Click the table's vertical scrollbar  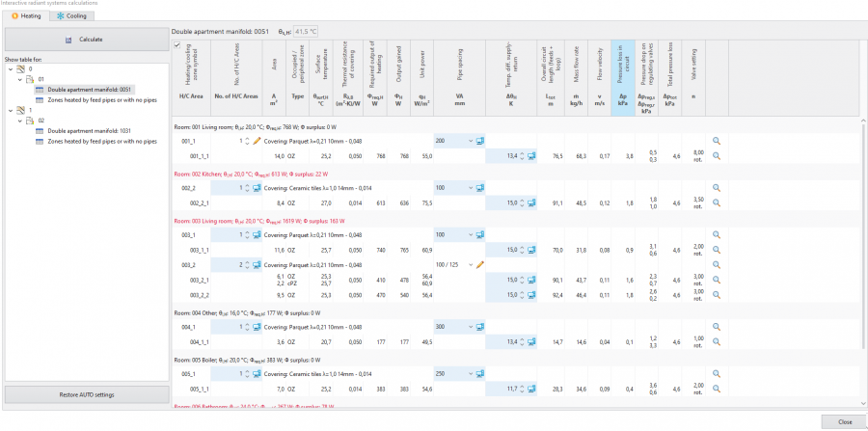click(x=862, y=241)
